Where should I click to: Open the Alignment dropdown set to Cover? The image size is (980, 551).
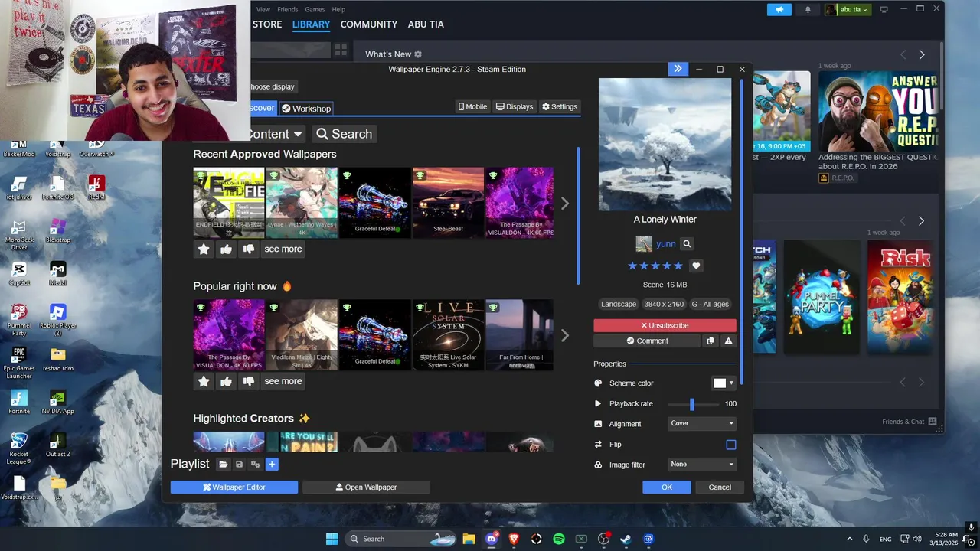tap(702, 423)
